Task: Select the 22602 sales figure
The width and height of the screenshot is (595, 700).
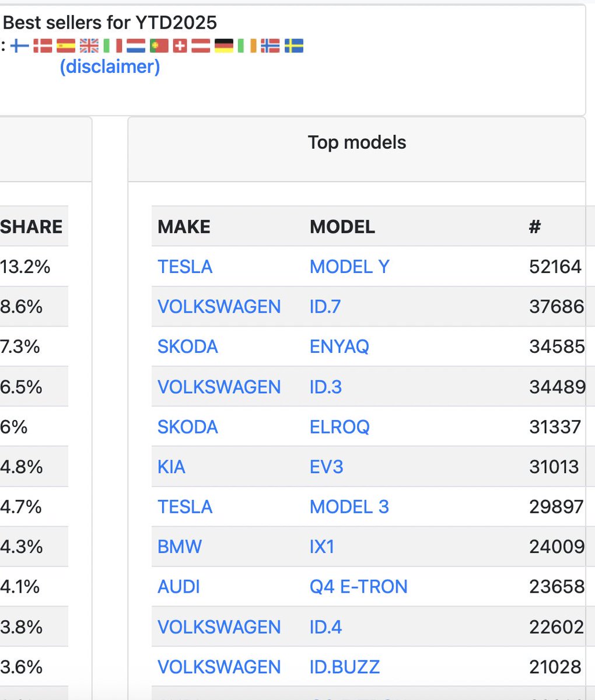Action: [556, 627]
